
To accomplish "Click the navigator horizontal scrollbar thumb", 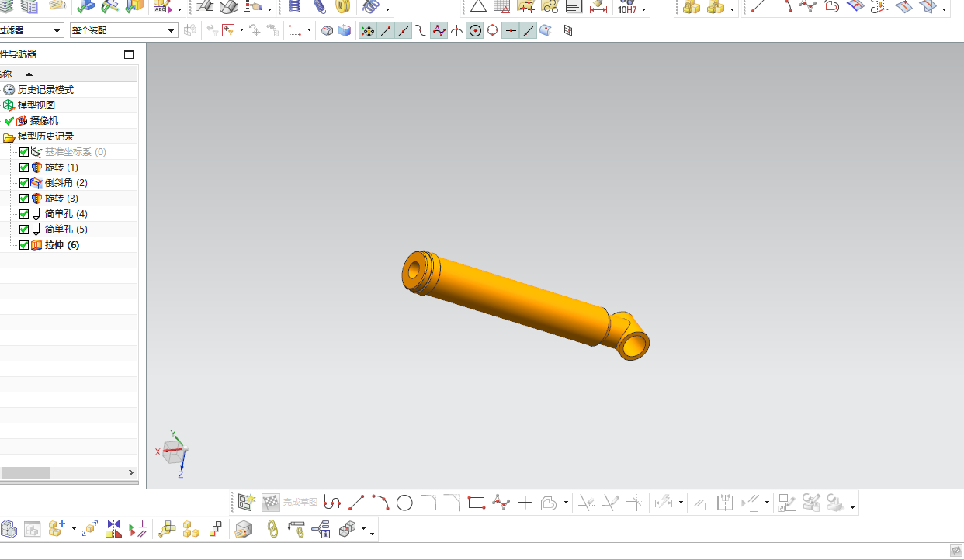I will point(25,472).
